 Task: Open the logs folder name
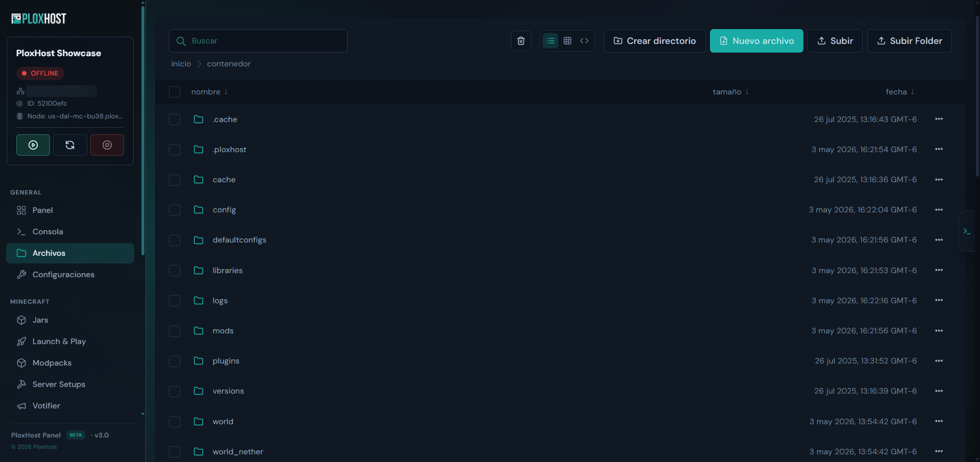(x=220, y=301)
